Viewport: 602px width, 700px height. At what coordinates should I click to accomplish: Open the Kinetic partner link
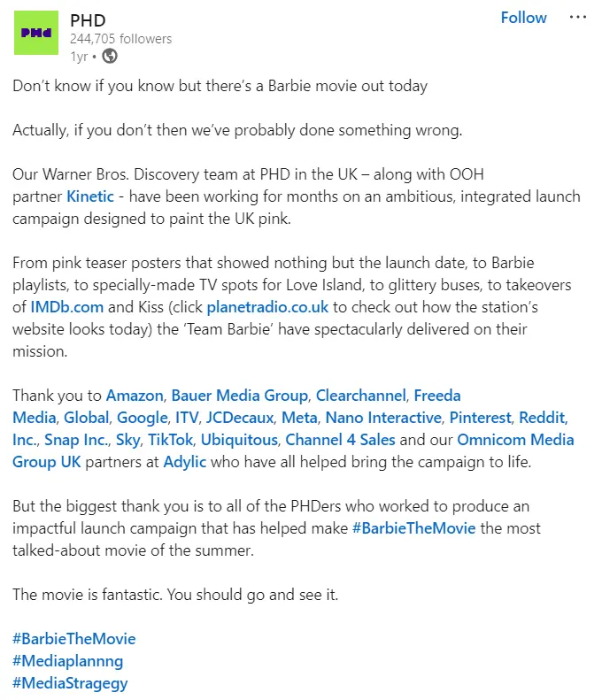pyautogui.click(x=89, y=196)
